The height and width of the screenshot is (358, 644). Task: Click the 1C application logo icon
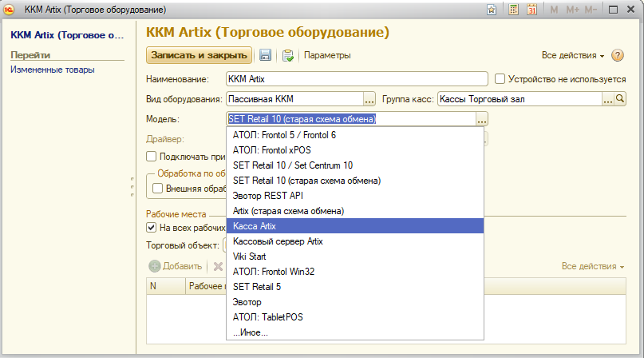[x=9, y=10]
